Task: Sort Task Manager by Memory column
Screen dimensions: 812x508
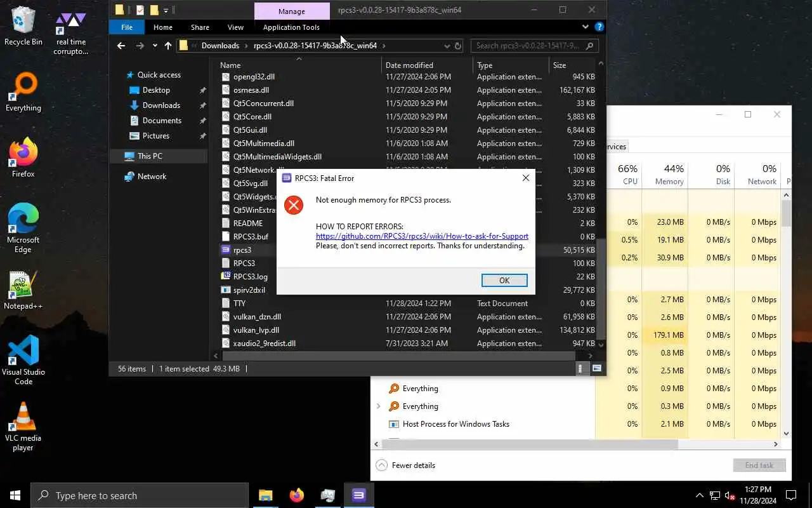Action: click(665, 174)
